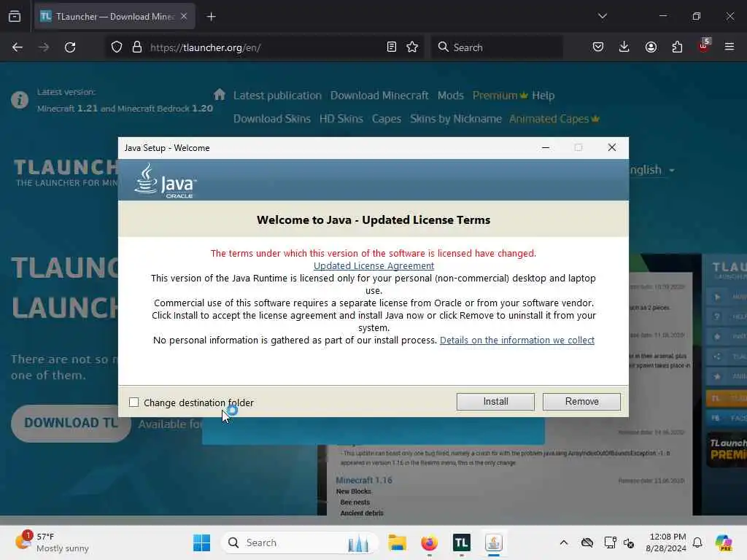This screenshot has height=560, width=747.
Task: Open Animated Capes page
Action: click(x=554, y=119)
